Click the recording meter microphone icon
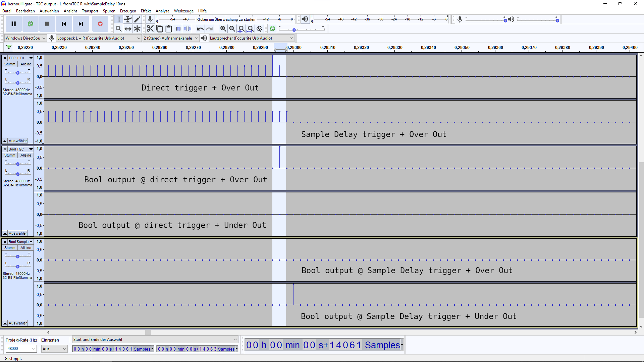The height and width of the screenshot is (362, 644). 150,19
